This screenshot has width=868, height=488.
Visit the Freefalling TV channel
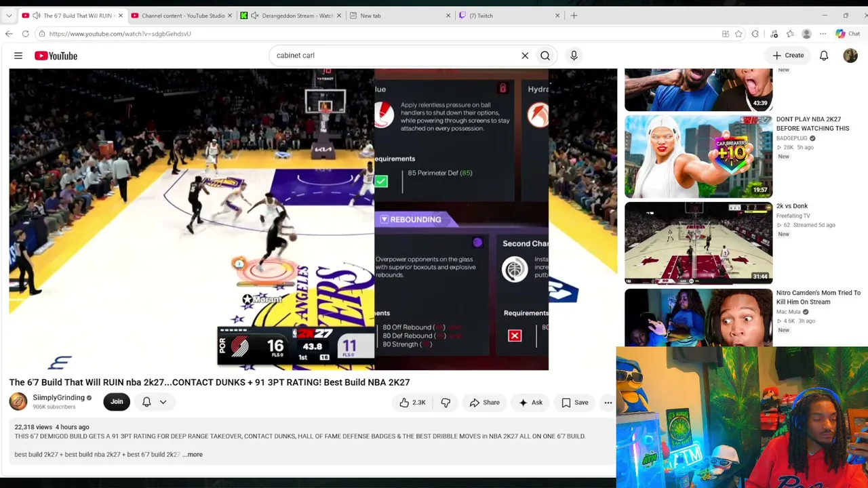click(793, 216)
